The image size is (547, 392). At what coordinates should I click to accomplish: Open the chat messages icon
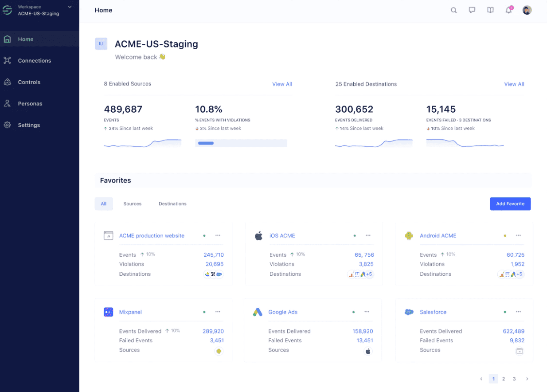pyautogui.click(x=472, y=10)
